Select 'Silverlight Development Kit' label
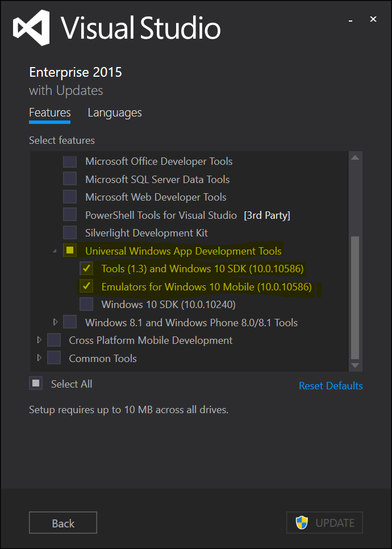392x549 pixels. pos(147,233)
